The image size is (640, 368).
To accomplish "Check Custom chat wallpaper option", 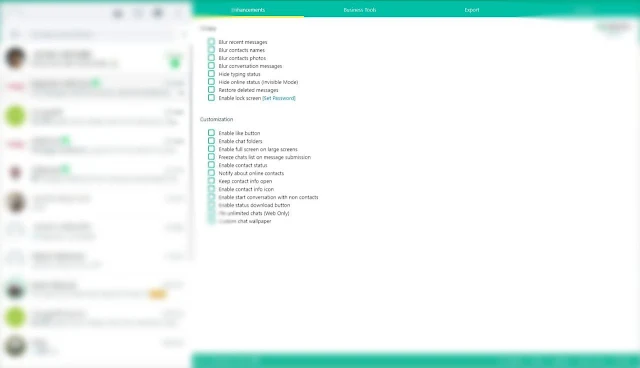I will click(x=211, y=221).
